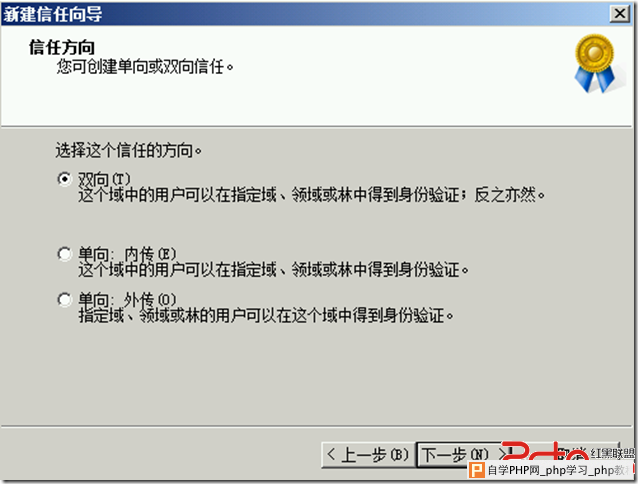Click the 您可创建单向或双向信任 subtitle
The width and height of the screenshot is (638, 484).
(145, 66)
